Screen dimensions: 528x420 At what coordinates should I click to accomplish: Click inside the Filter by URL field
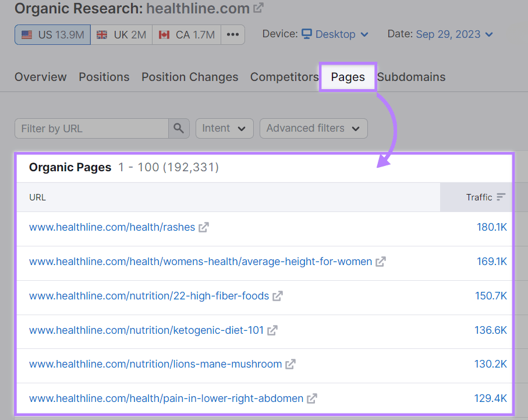tap(91, 128)
